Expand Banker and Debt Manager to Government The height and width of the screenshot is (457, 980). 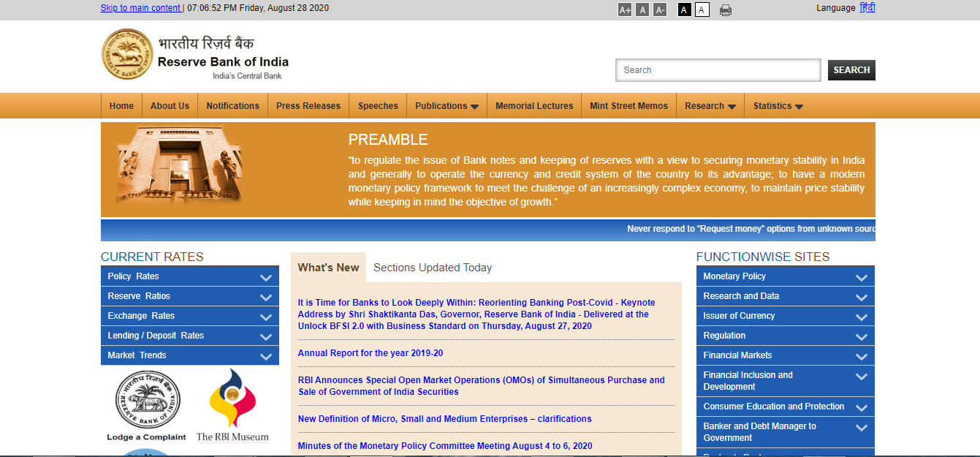click(x=786, y=432)
